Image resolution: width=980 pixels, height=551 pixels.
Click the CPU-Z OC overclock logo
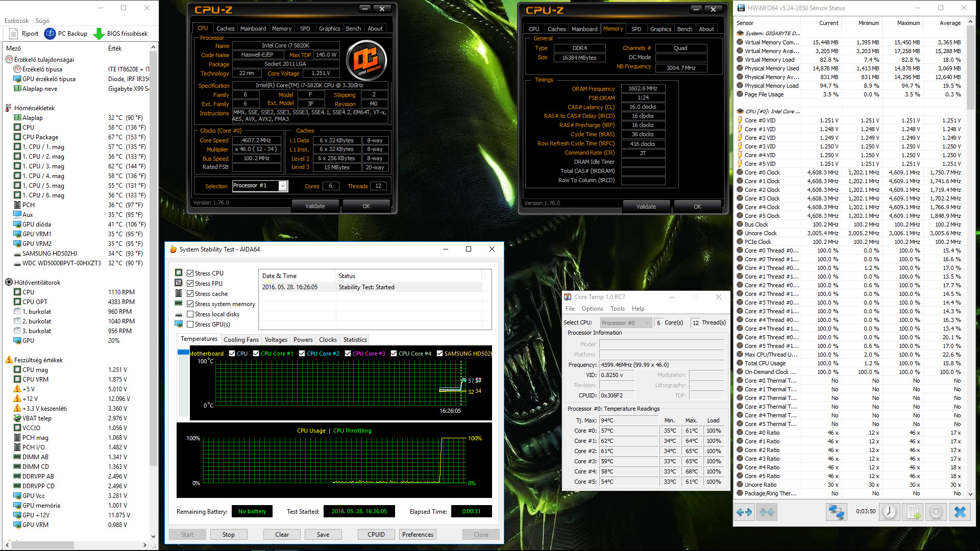coord(366,61)
